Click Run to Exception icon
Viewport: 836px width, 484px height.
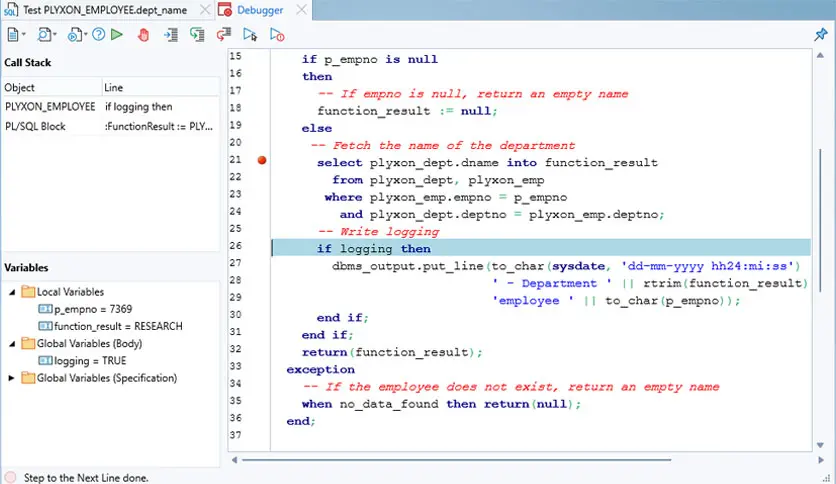(x=277, y=35)
